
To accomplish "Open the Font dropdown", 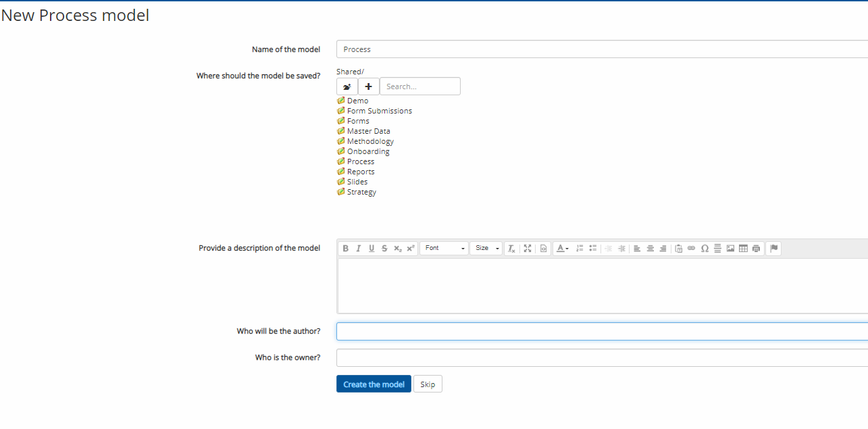I will pos(444,249).
